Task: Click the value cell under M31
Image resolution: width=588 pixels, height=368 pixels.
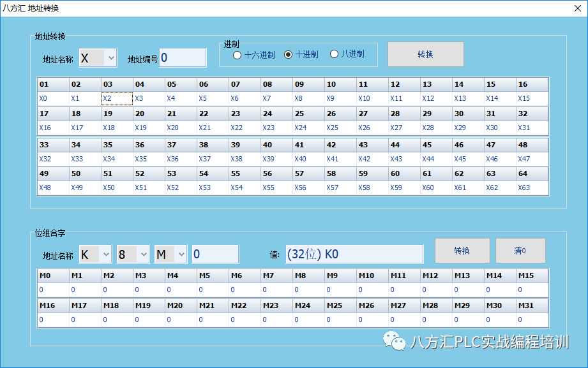Action: (x=532, y=320)
